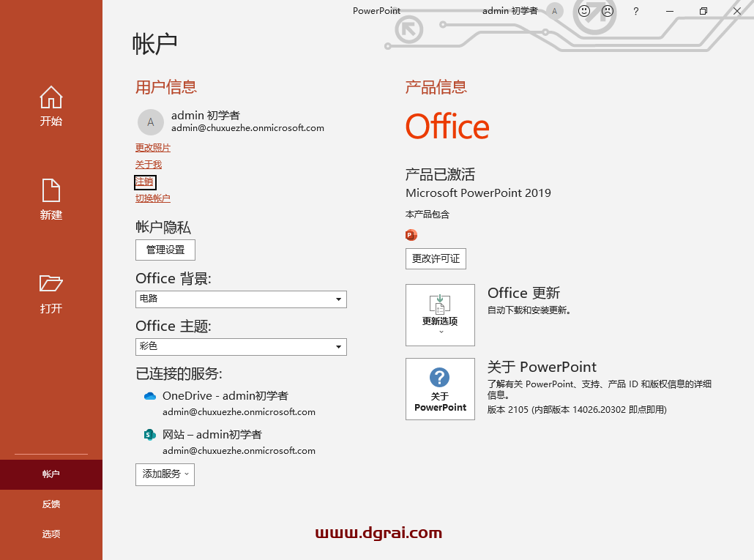Open the Home (开始) page icon
The image size is (754, 560).
pos(51,97)
